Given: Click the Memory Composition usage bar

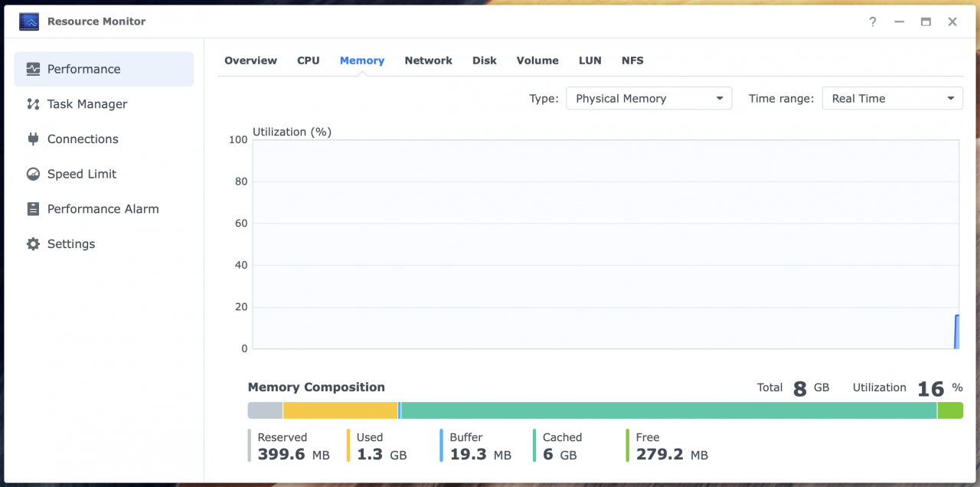Looking at the screenshot, I should coord(603,410).
